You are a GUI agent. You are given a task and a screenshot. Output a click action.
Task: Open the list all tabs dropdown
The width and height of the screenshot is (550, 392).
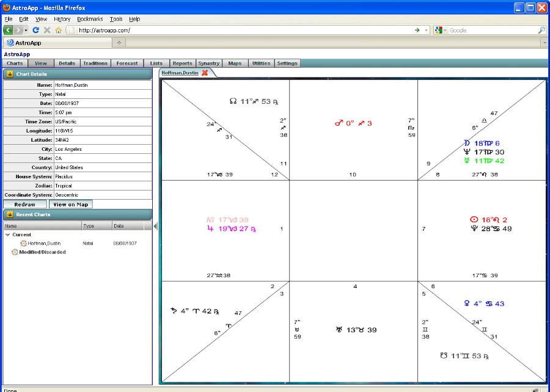point(544,43)
